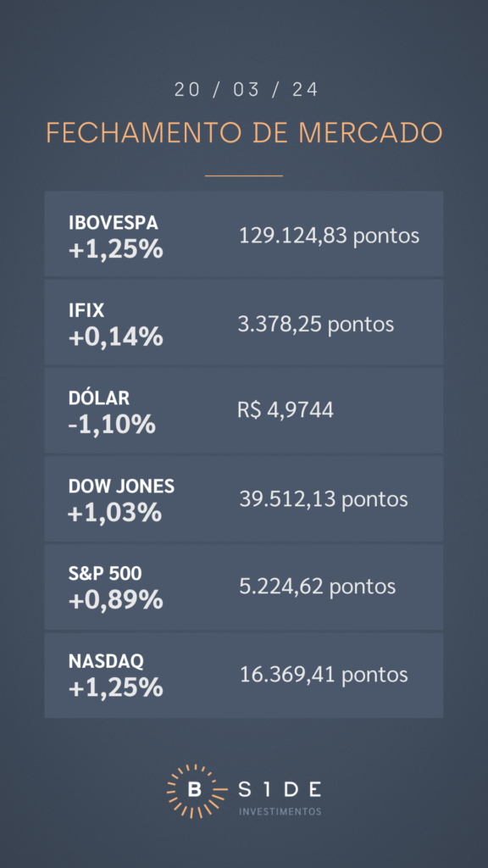Click NASDAQ 16.369,41 pontos value
488x868 pixels.
point(324,675)
